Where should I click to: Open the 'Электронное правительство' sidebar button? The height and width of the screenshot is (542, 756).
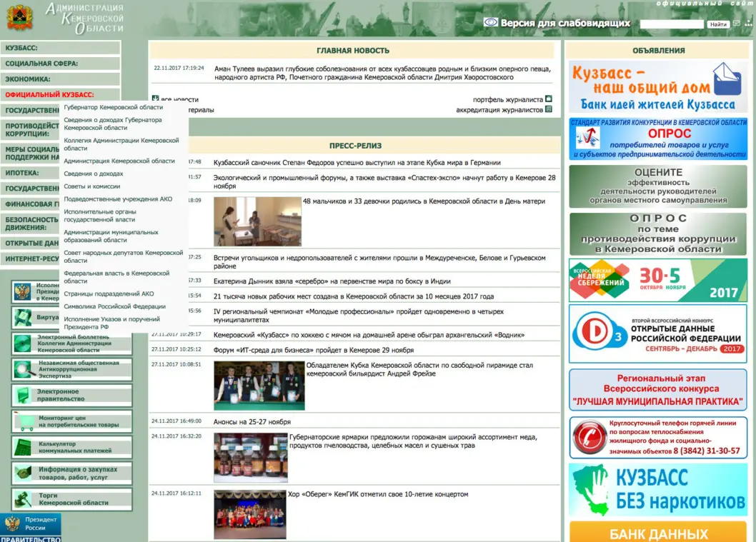click(x=72, y=395)
